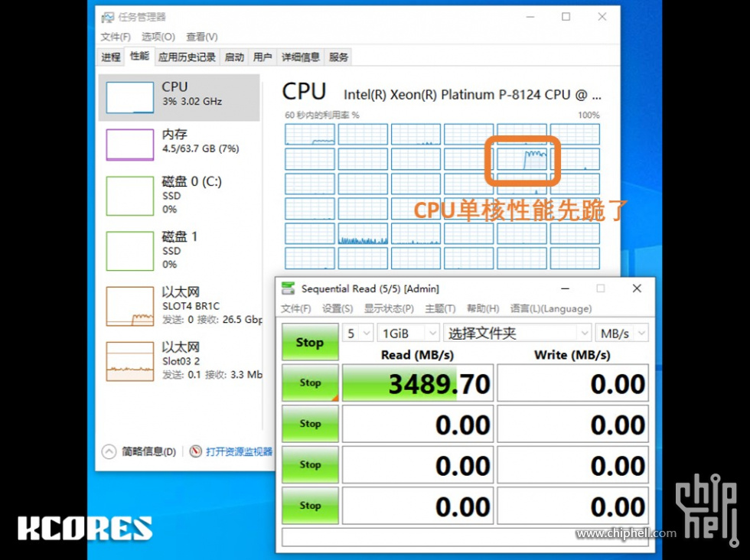Select the CPU performance thumbnail graph
Viewport: 750px width, 560px height.
(x=129, y=97)
